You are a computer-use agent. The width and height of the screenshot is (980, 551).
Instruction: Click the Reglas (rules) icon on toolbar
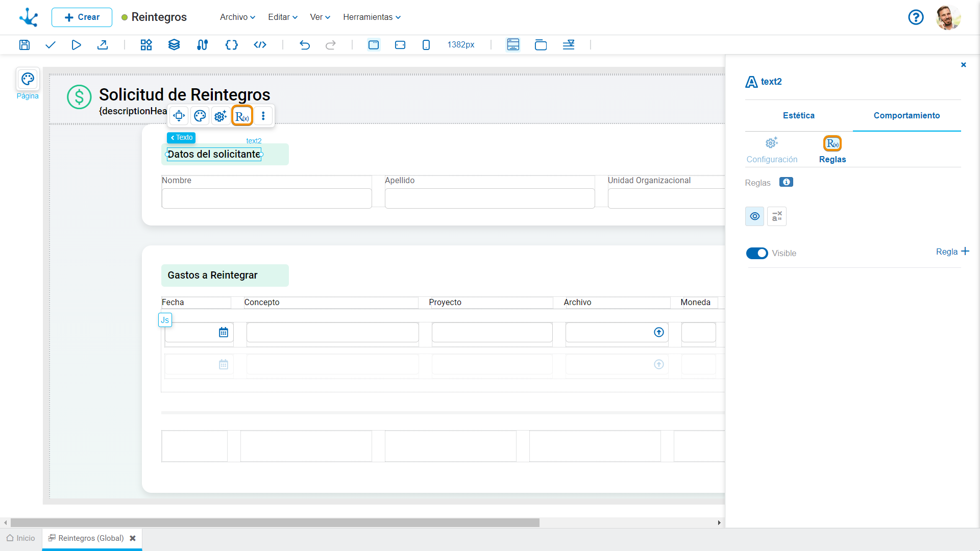241,116
